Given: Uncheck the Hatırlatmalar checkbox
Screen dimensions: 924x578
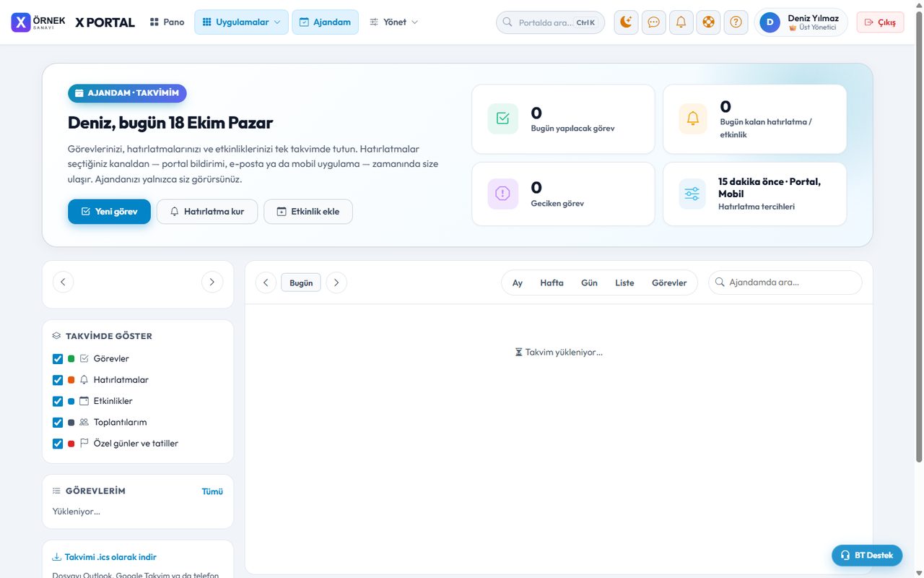Looking at the screenshot, I should tap(58, 380).
